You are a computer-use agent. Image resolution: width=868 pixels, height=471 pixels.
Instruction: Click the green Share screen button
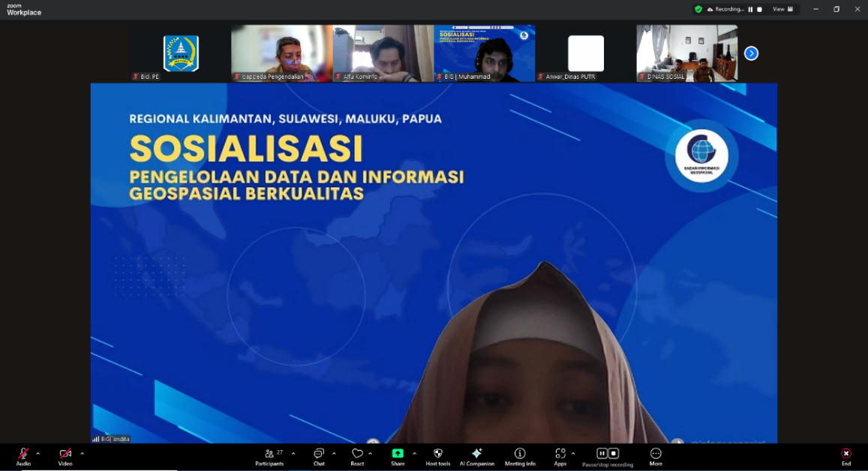(x=398, y=454)
